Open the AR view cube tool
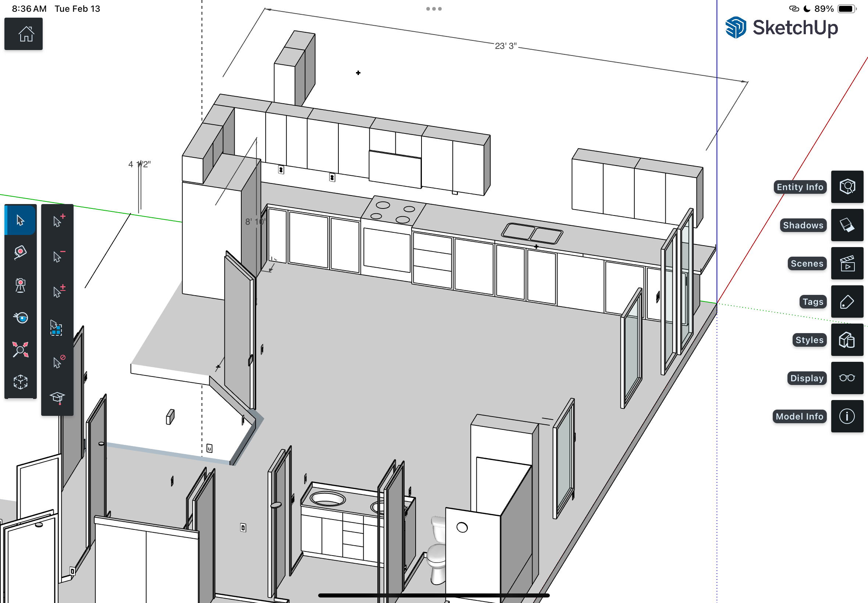The width and height of the screenshot is (868, 603). point(20,382)
